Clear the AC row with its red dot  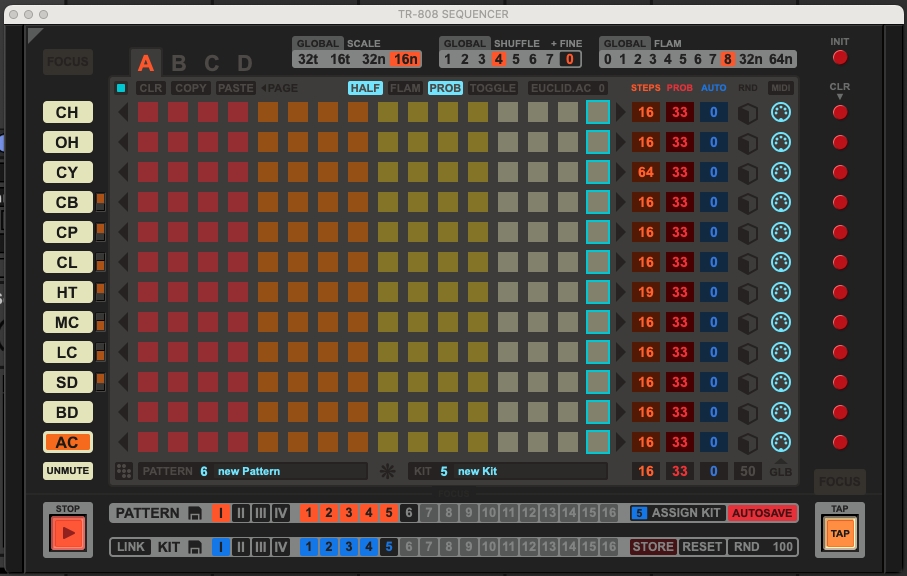click(840, 442)
